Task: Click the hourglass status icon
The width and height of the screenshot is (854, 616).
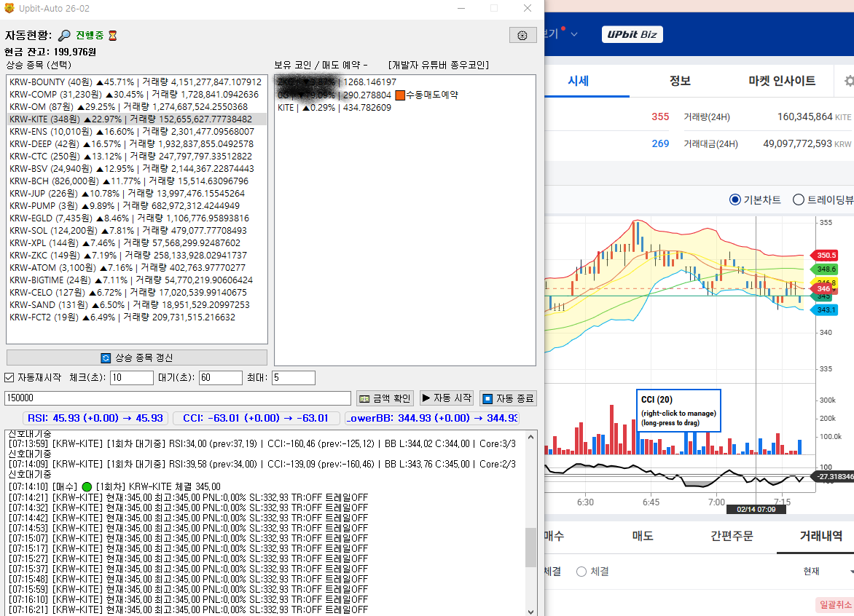Action: [112, 36]
